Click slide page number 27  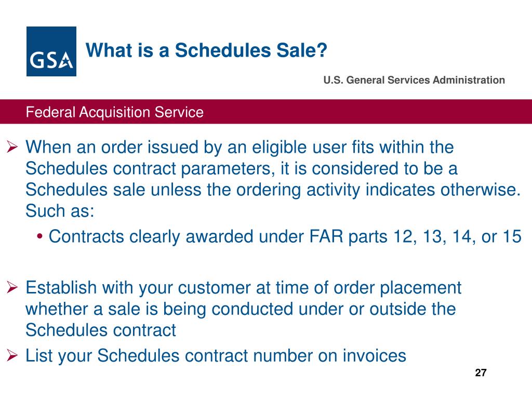(481, 373)
